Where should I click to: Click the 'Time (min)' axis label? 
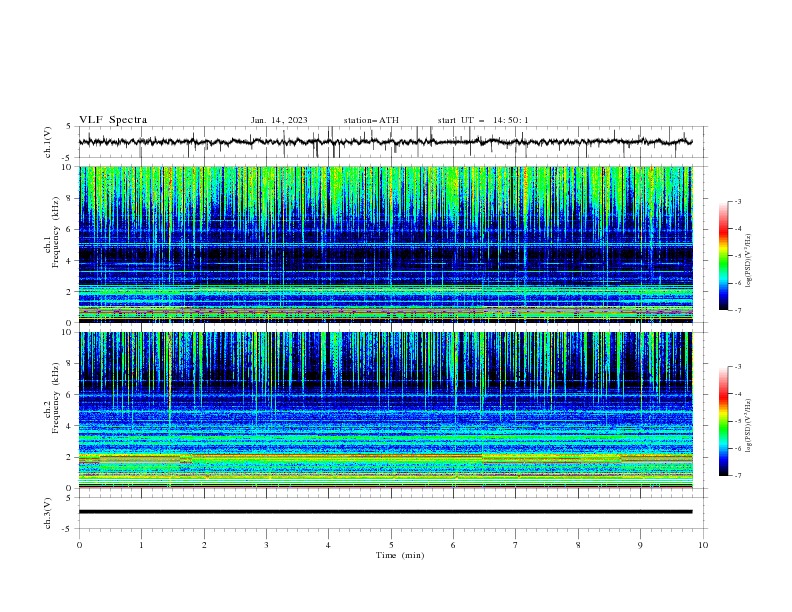click(x=400, y=555)
